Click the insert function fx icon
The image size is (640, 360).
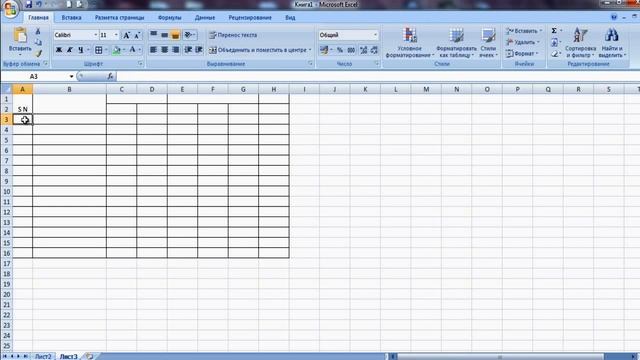[110, 76]
